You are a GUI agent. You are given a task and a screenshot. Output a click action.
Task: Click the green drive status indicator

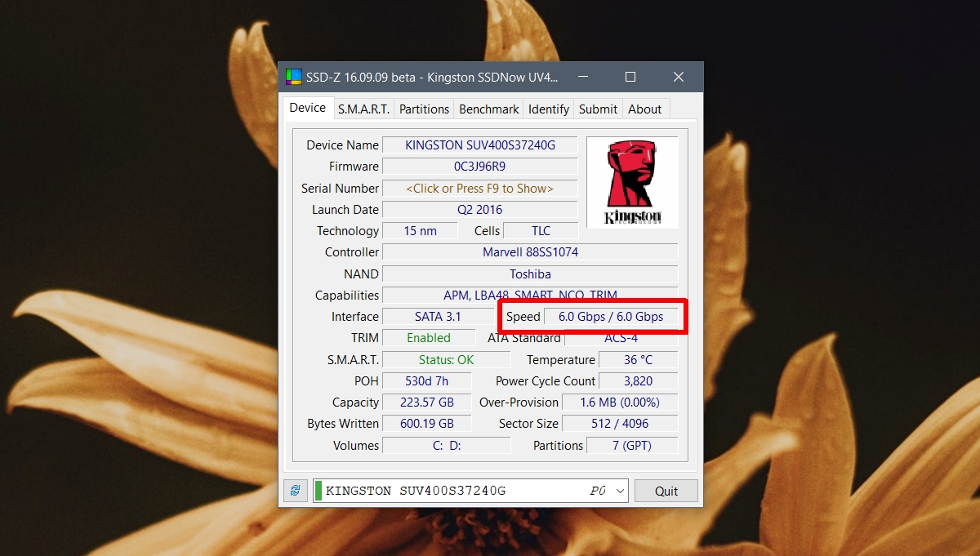317,490
